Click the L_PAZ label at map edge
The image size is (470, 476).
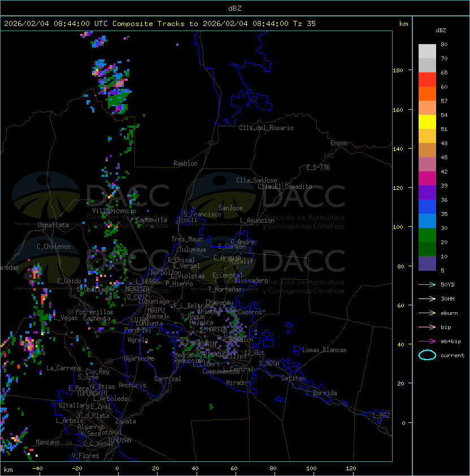pyautogui.click(x=381, y=416)
